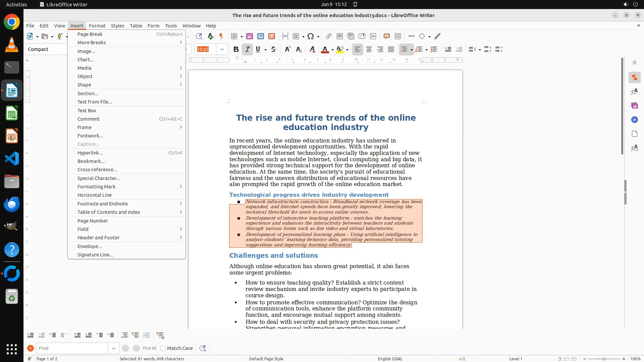
Task: Click the Insert Special Character omega icon
Action: (x=311, y=36)
